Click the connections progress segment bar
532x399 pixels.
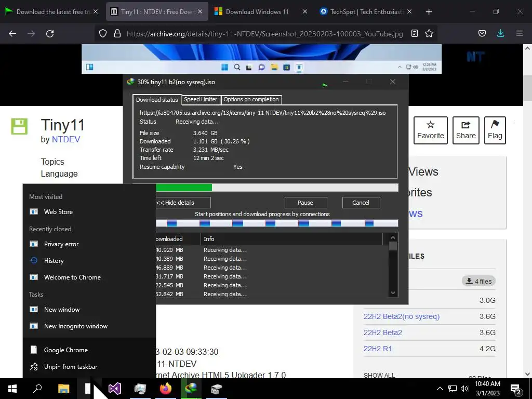coord(276,223)
